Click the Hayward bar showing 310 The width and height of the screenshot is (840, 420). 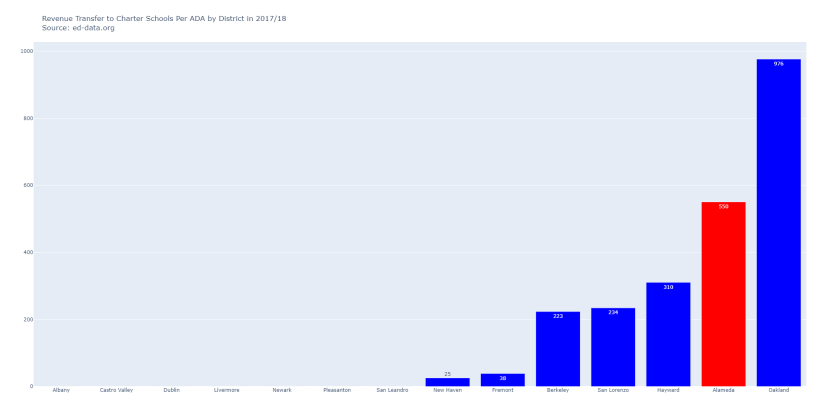(668, 335)
